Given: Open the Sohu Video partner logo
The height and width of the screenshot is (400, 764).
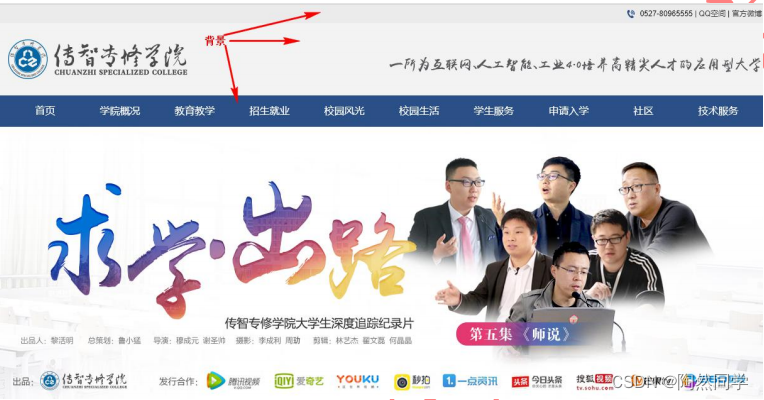Looking at the screenshot, I should pyautogui.click(x=594, y=382).
